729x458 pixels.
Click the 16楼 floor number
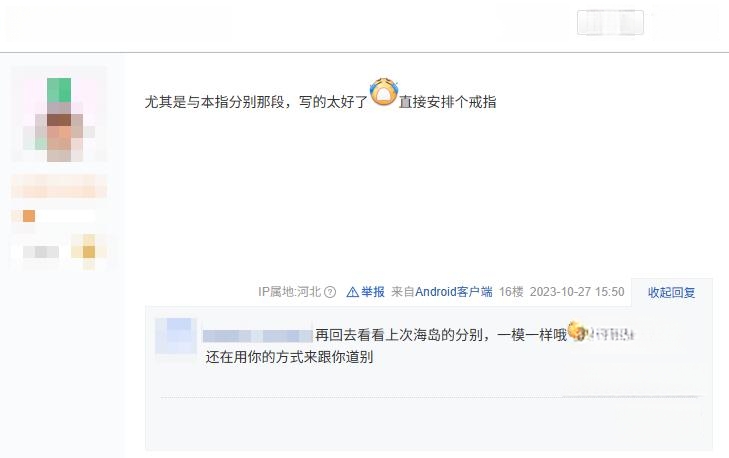tap(511, 292)
